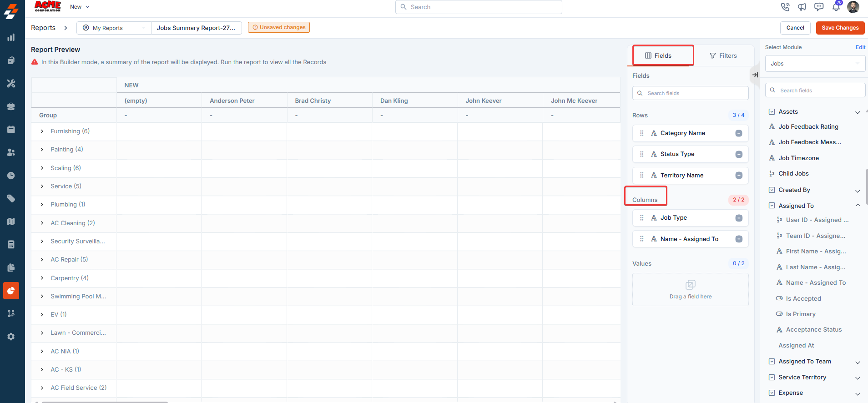The image size is (868, 403).
Task: Open the My Reports dropdown
Action: (x=114, y=28)
